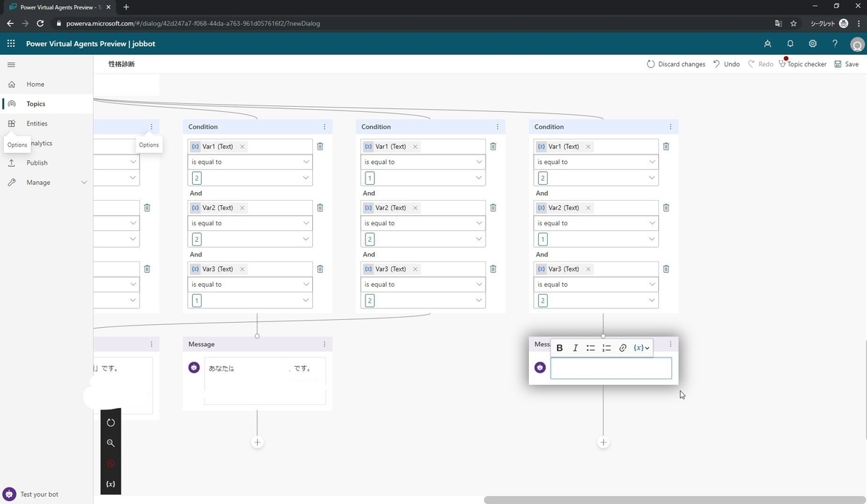Add a node below the あなたは message
This screenshot has width=867, height=504.
tap(257, 442)
